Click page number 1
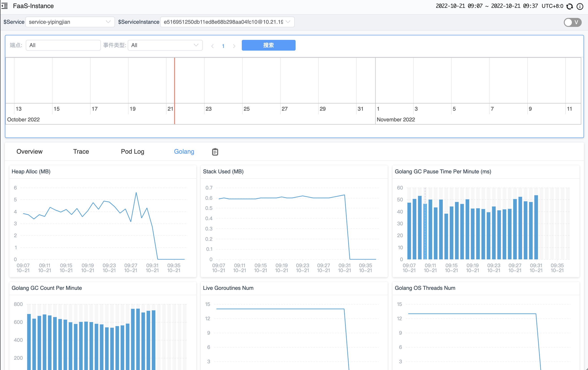 [x=223, y=46]
